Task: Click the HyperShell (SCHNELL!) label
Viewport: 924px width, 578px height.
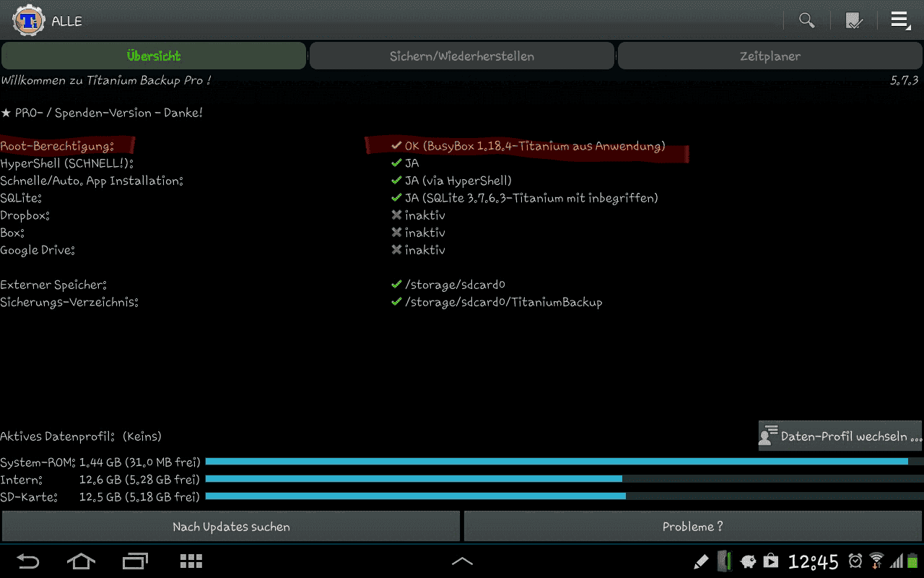Action: point(67,163)
